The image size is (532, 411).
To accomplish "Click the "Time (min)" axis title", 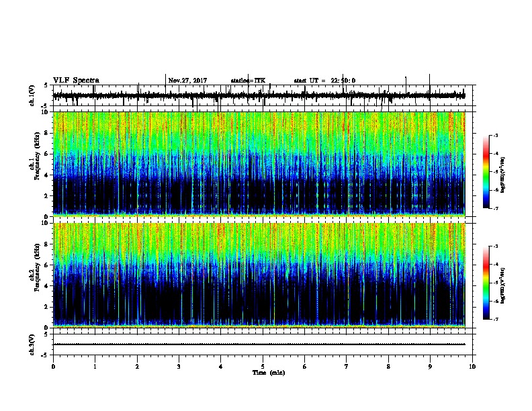I will (269, 373).
